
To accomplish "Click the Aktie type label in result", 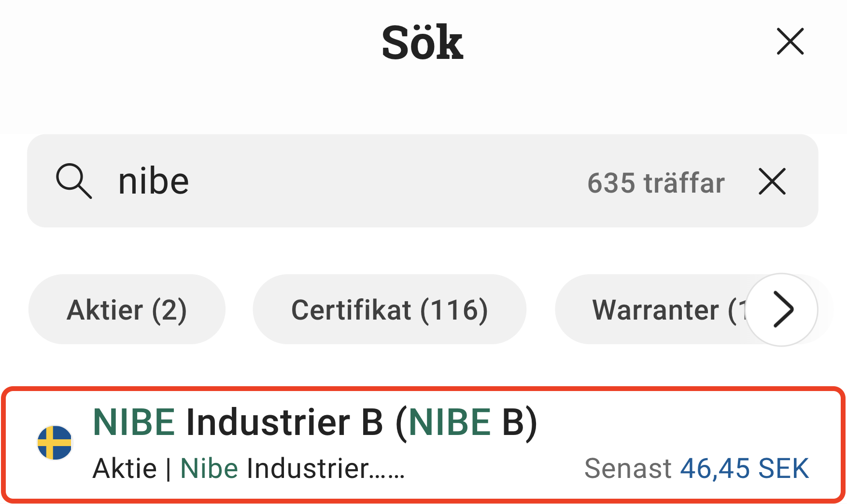I will [x=125, y=468].
